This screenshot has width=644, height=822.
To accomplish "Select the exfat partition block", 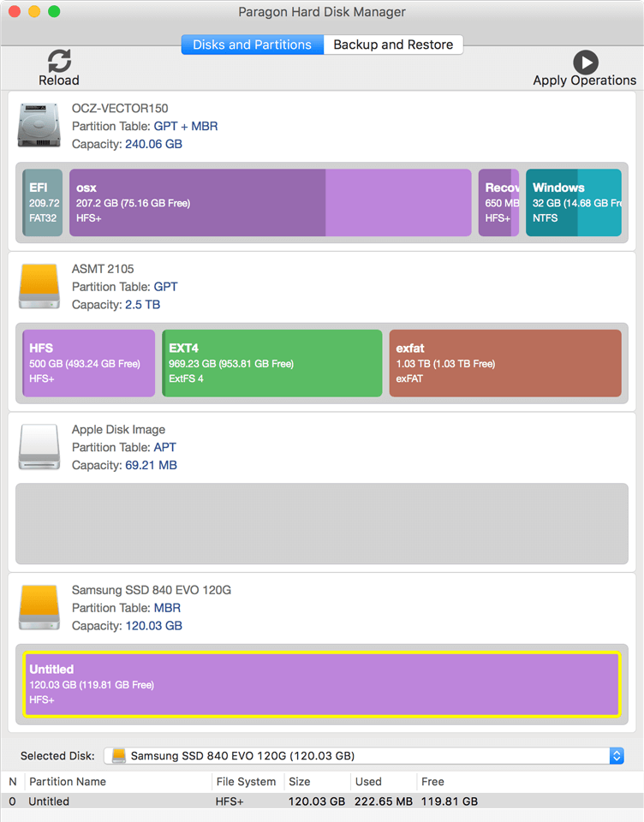I will 505,363.
